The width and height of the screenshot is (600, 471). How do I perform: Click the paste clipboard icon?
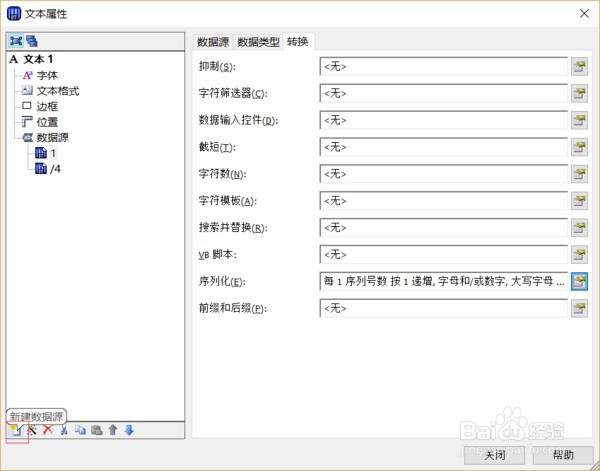pos(96,430)
